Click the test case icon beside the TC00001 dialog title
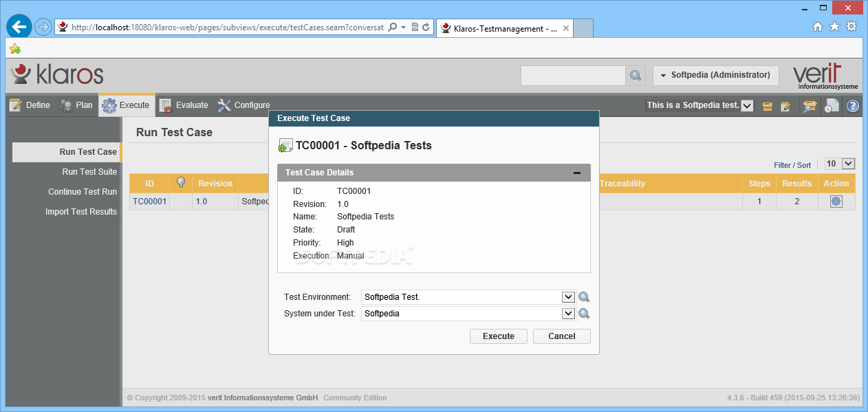Screen dimensions: 868x412 click(285, 146)
